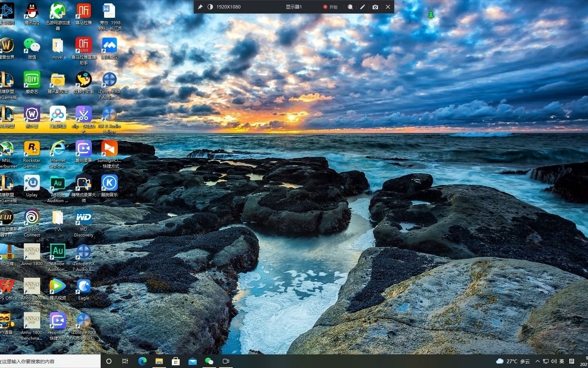The image size is (588, 368).
Task: Open the 27°C 多云 weather widget
Action: pos(513,361)
